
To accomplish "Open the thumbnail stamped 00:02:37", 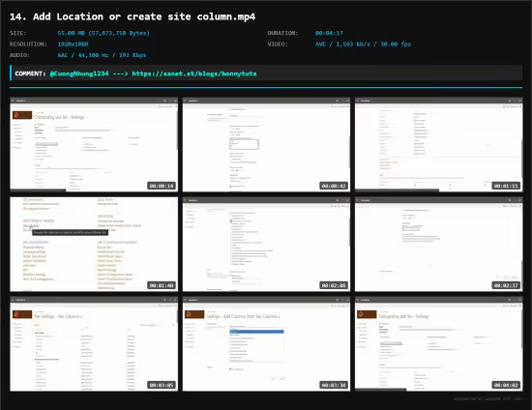I will click(x=439, y=245).
